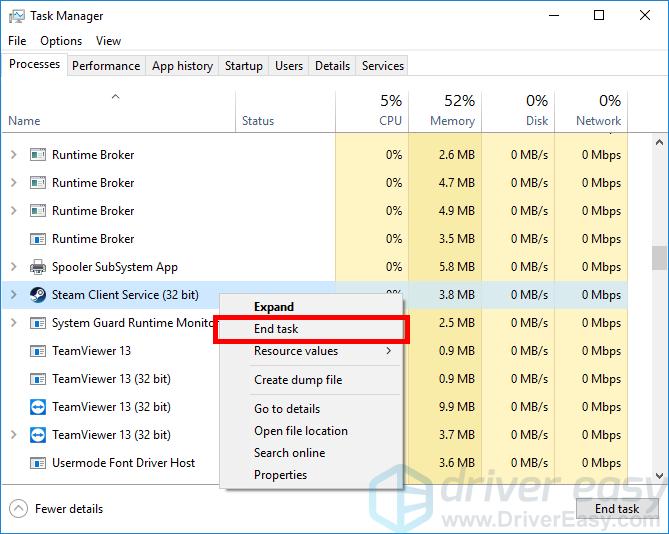The height and width of the screenshot is (534, 669).
Task: Minimize the Task Manager window
Action: pyautogui.click(x=554, y=16)
